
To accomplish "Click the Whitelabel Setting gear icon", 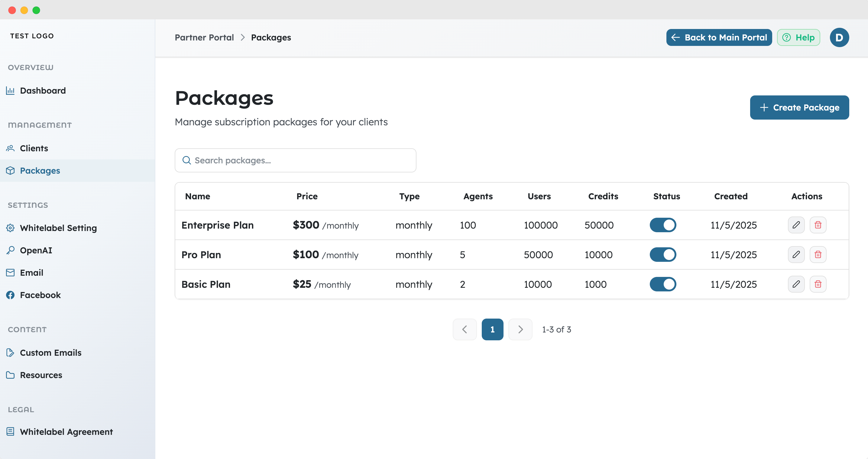I will tap(11, 228).
